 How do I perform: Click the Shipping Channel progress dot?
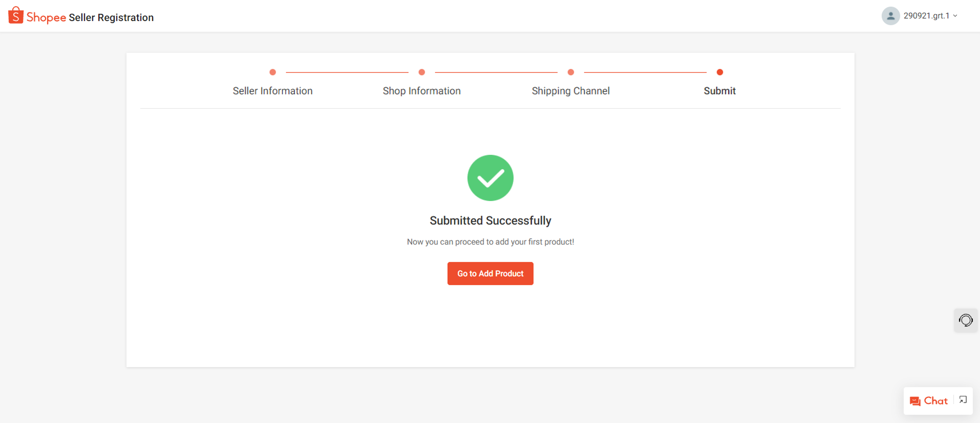570,72
